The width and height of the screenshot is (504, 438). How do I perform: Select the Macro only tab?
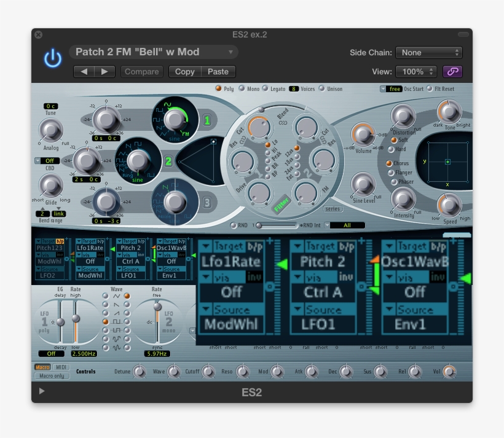point(52,375)
